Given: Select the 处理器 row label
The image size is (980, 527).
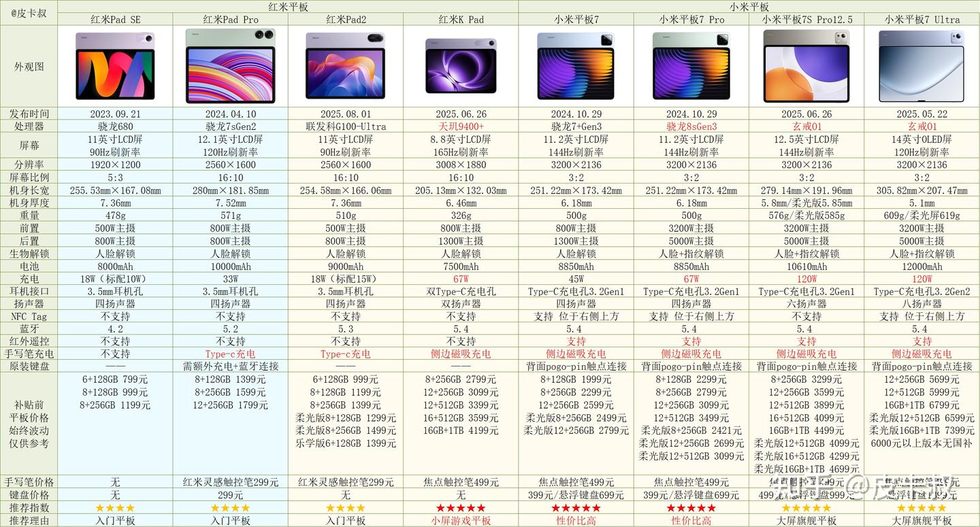Looking at the screenshot, I should pyautogui.click(x=29, y=126).
